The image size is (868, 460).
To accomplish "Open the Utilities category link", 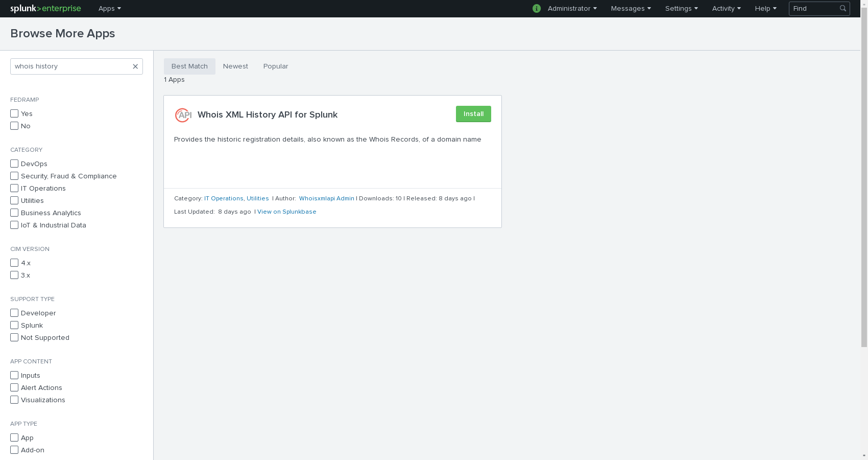I will tap(257, 198).
